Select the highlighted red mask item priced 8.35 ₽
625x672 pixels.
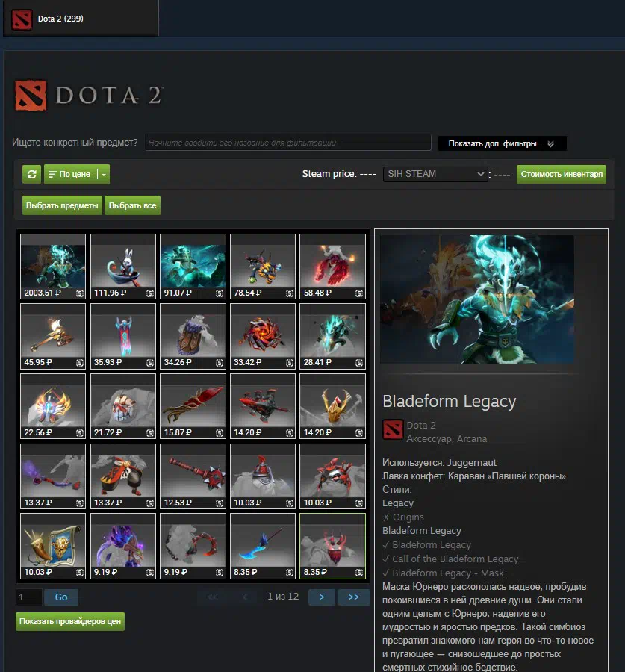click(332, 546)
